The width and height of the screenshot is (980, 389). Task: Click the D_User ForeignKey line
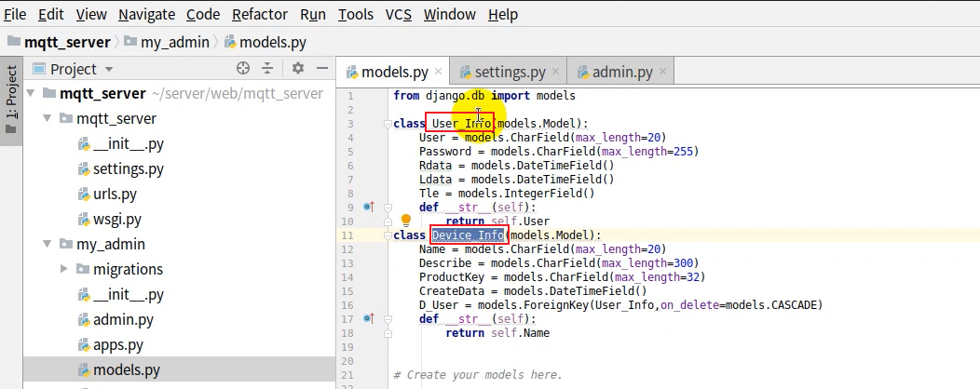[x=620, y=304]
